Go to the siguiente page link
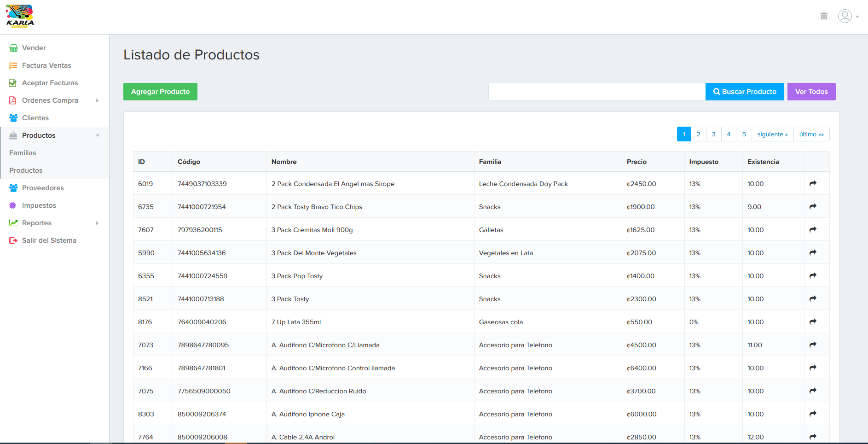Viewport: 868px width, 444px height. pyautogui.click(x=772, y=134)
